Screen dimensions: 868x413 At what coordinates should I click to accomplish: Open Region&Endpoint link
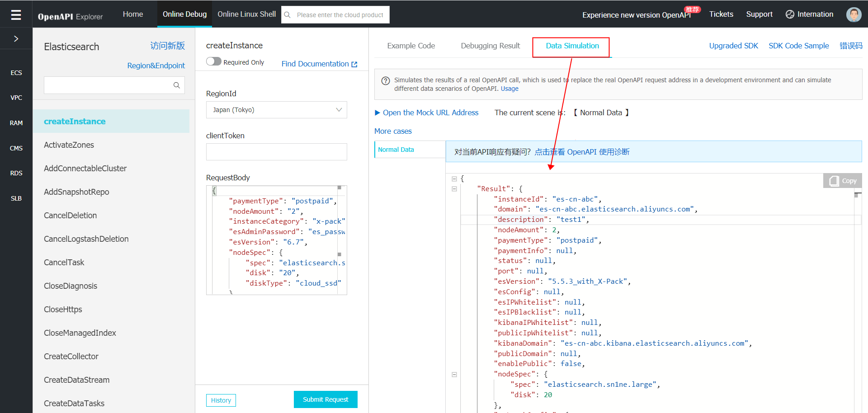point(156,66)
